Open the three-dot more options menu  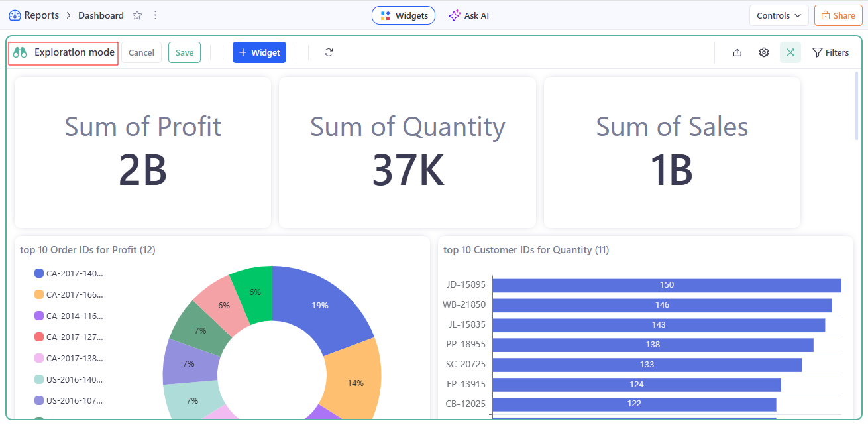pos(155,15)
